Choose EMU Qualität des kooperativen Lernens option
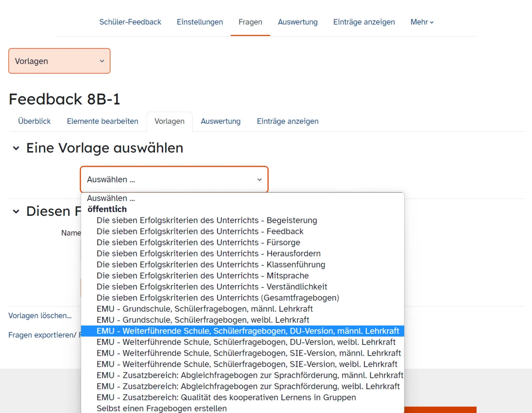The height and width of the screenshot is (413, 532). (x=226, y=397)
